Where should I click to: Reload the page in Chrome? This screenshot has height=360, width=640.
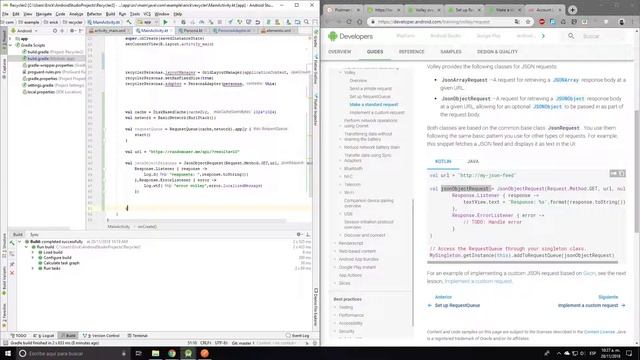pyautogui.click(x=349, y=22)
